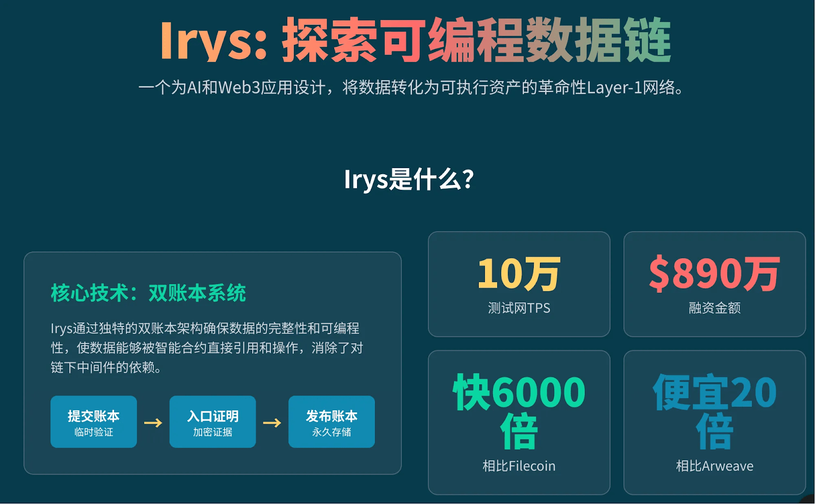
Task: Click the 发布账本 step box
Action: tap(332, 422)
